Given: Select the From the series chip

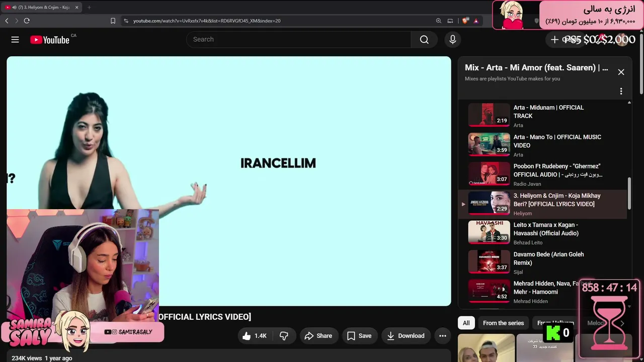Looking at the screenshot, I should tap(503, 323).
